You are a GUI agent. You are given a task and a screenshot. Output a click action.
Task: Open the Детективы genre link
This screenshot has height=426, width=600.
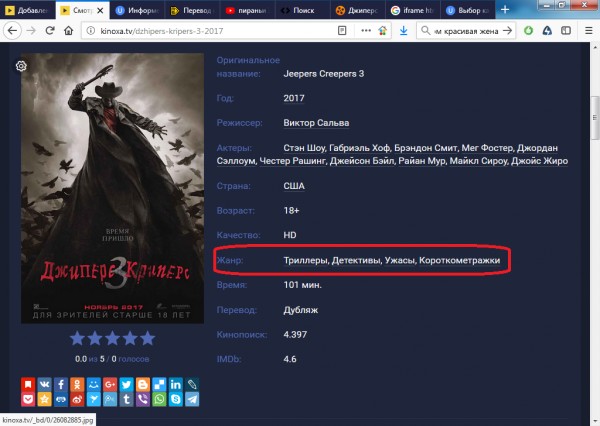(356, 260)
